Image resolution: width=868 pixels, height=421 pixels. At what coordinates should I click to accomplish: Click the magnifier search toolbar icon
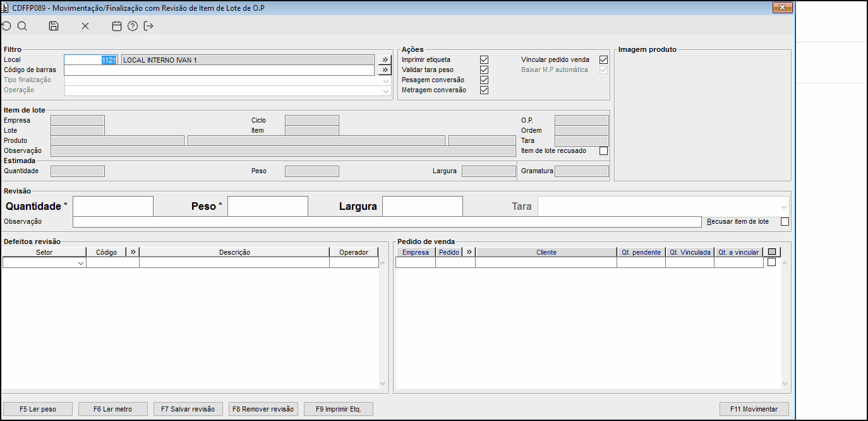point(22,26)
